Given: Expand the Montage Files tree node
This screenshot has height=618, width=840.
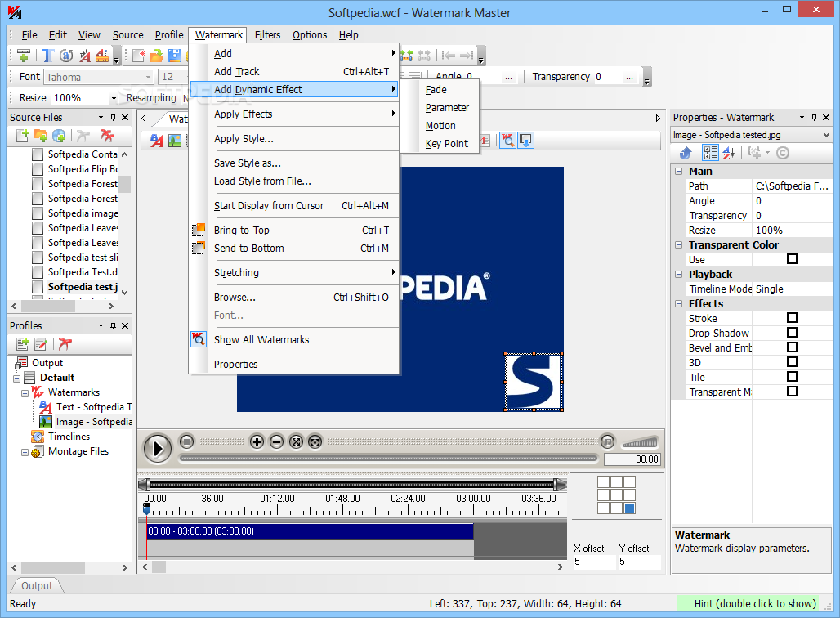Looking at the screenshot, I should tap(25, 452).
